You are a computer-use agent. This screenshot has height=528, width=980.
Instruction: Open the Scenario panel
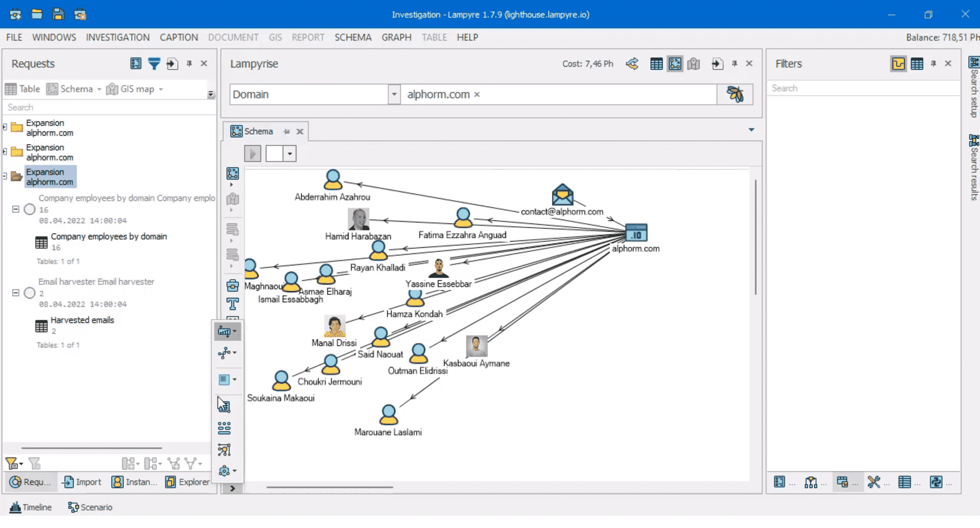click(x=90, y=507)
